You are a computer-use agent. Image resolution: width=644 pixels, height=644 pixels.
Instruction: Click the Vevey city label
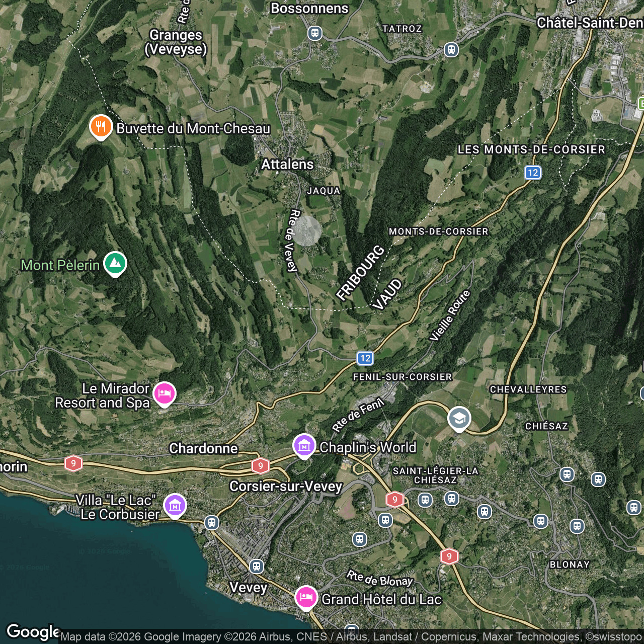coord(249,588)
